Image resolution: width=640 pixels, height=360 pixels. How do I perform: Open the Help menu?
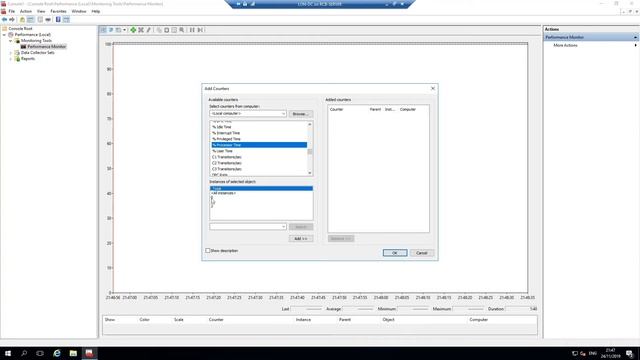[x=96, y=11]
